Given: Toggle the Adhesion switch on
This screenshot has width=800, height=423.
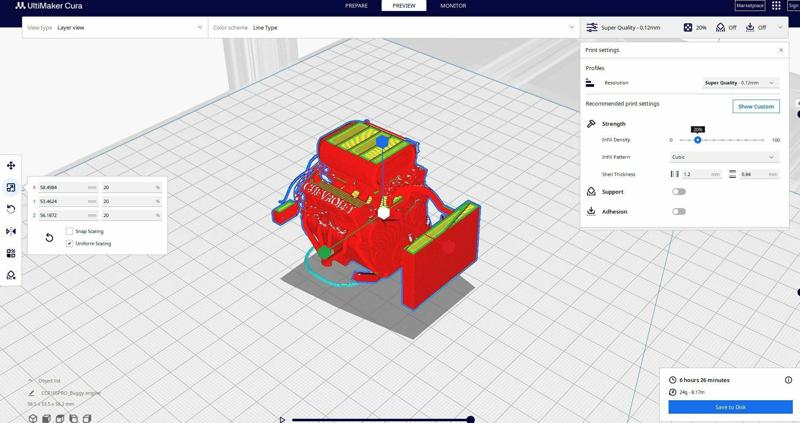Looking at the screenshot, I should coord(679,211).
